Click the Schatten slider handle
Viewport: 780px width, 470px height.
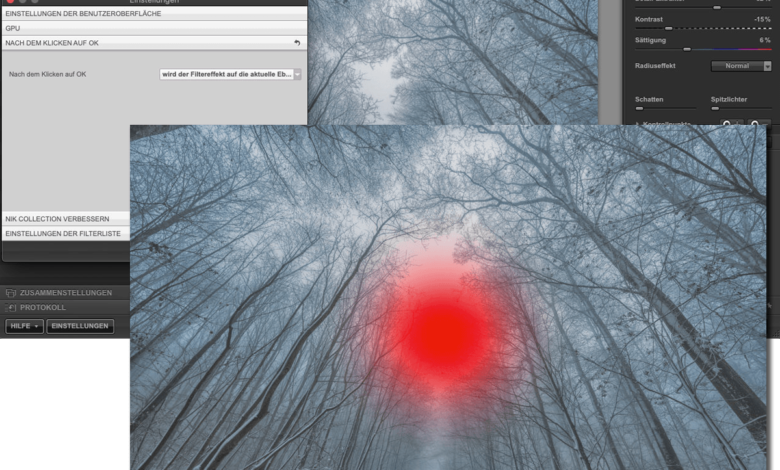[640, 108]
